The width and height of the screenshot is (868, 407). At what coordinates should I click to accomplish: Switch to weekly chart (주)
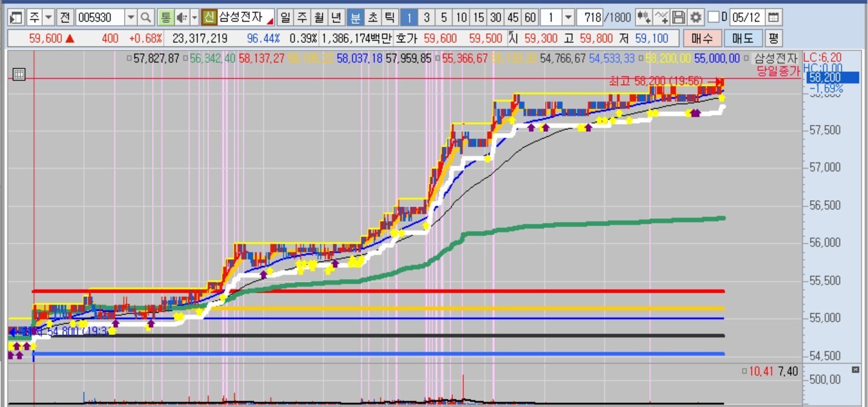(302, 17)
